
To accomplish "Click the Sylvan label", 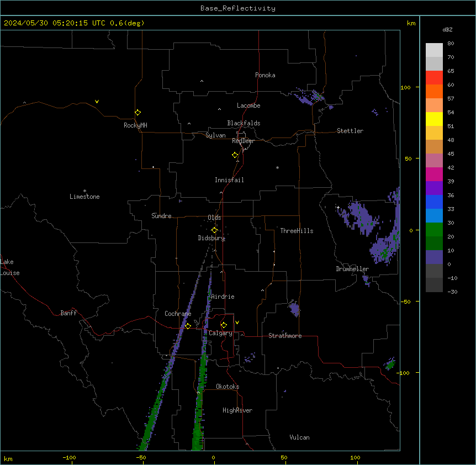I will pyautogui.click(x=215, y=135).
